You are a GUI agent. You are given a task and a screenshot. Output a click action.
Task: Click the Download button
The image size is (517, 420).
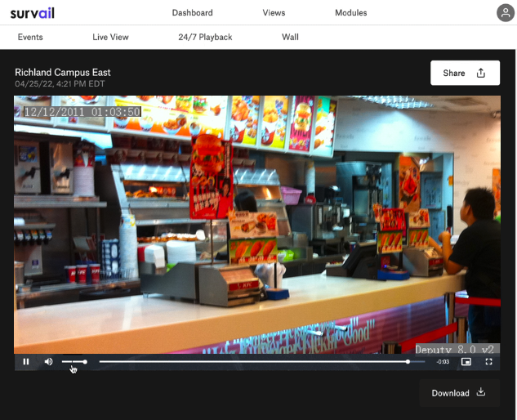coord(459,393)
